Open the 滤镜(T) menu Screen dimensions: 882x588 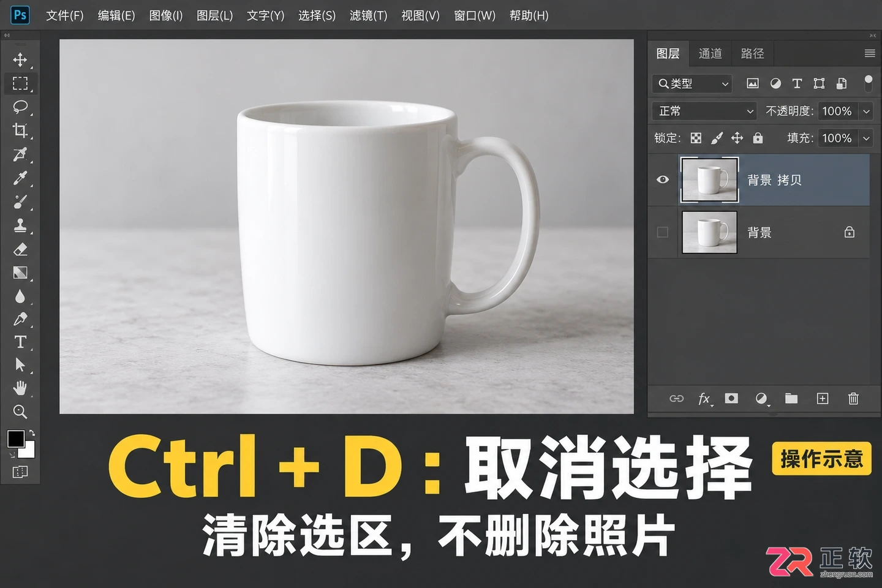(369, 15)
